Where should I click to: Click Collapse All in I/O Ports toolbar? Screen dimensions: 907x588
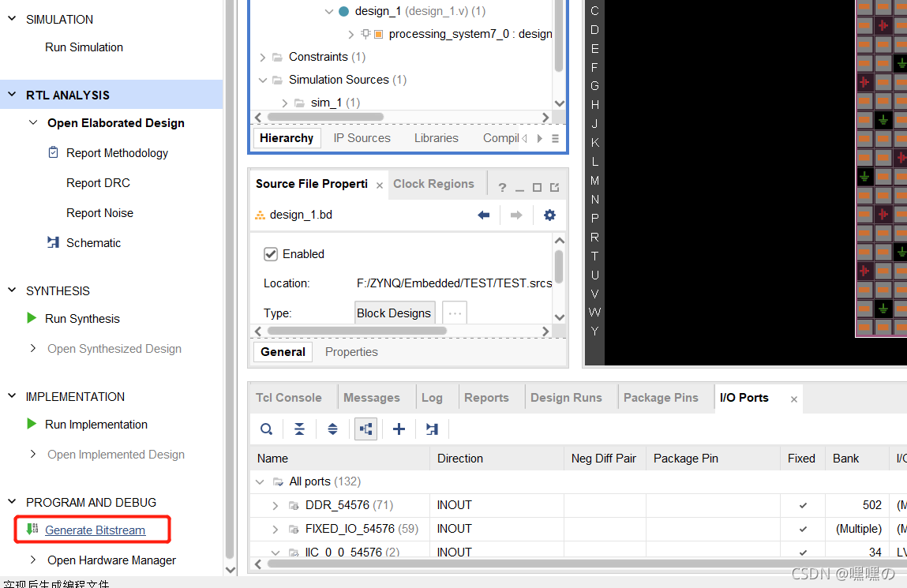(299, 429)
